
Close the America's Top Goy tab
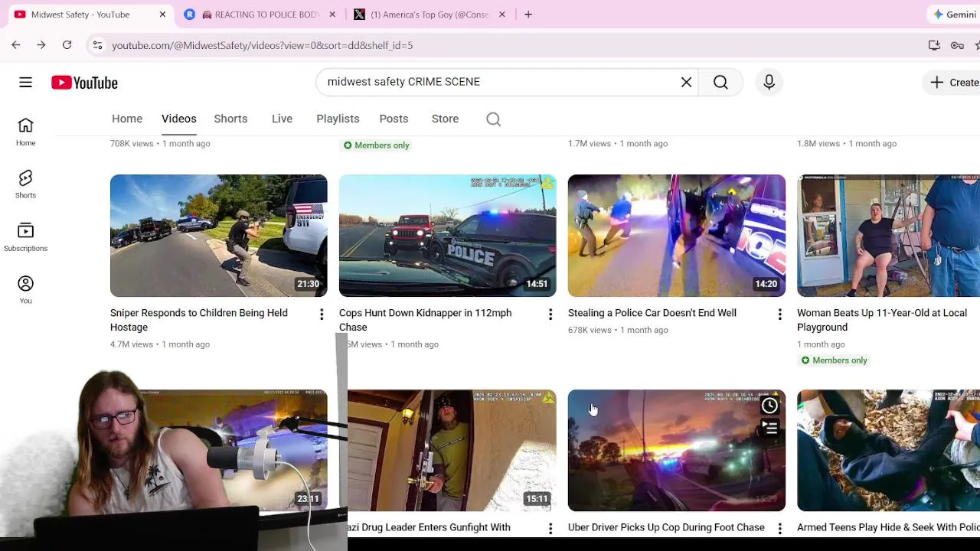[501, 15]
